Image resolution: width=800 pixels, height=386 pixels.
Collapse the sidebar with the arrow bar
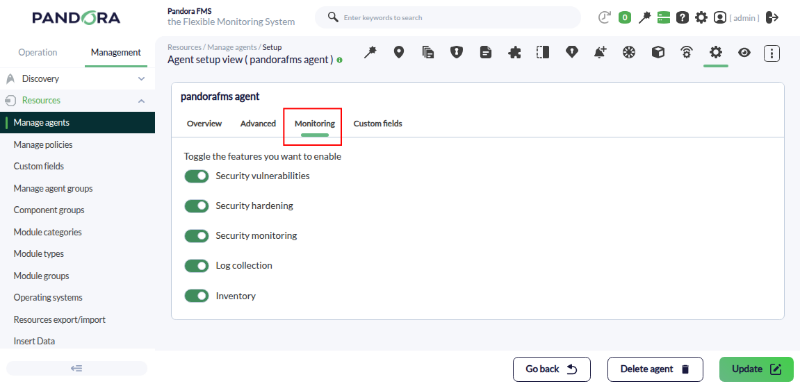pyautogui.click(x=77, y=368)
